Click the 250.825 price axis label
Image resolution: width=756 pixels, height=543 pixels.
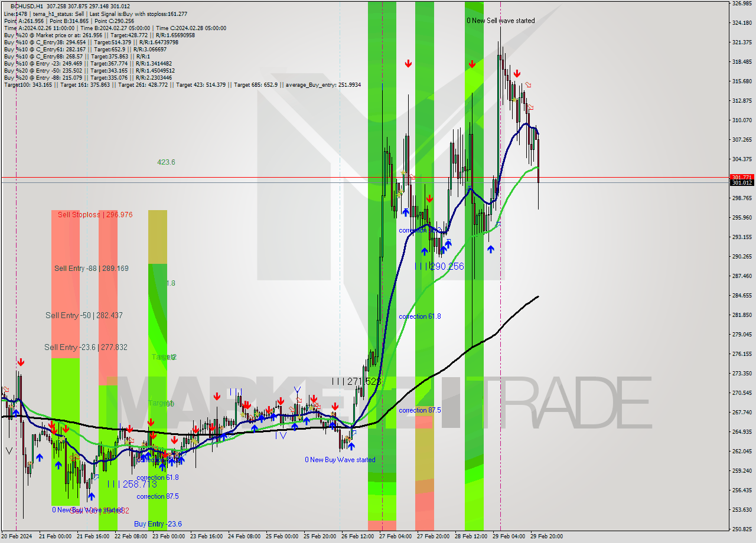click(x=742, y=529)
